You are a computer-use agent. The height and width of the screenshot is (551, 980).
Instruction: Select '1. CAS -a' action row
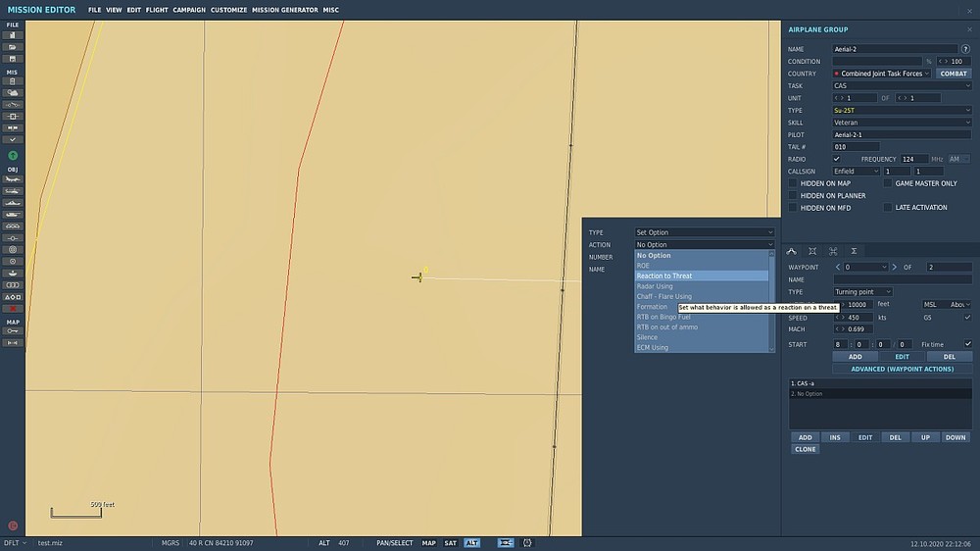click(880, 383)
